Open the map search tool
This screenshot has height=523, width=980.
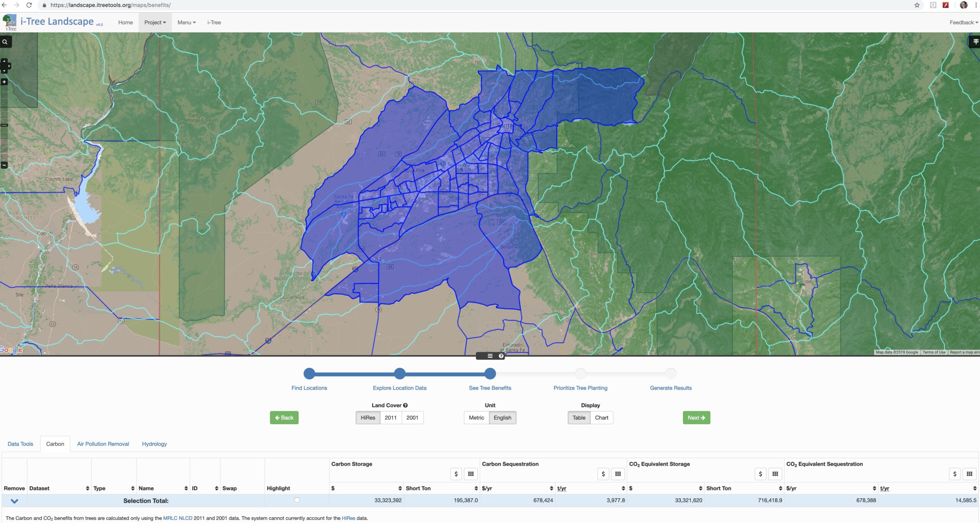[5, 42]
